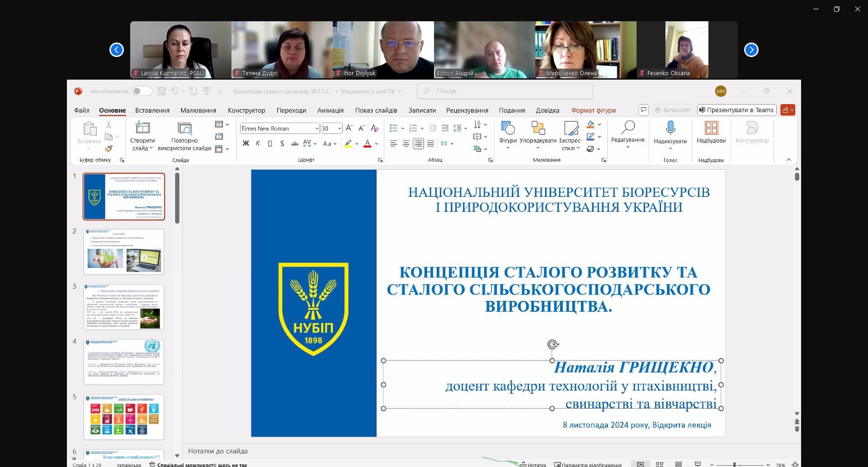Screen dimensions: 868x467
Task: Open the Editing (Редагування) magnifier menu
Action: [x=628, y=134]
